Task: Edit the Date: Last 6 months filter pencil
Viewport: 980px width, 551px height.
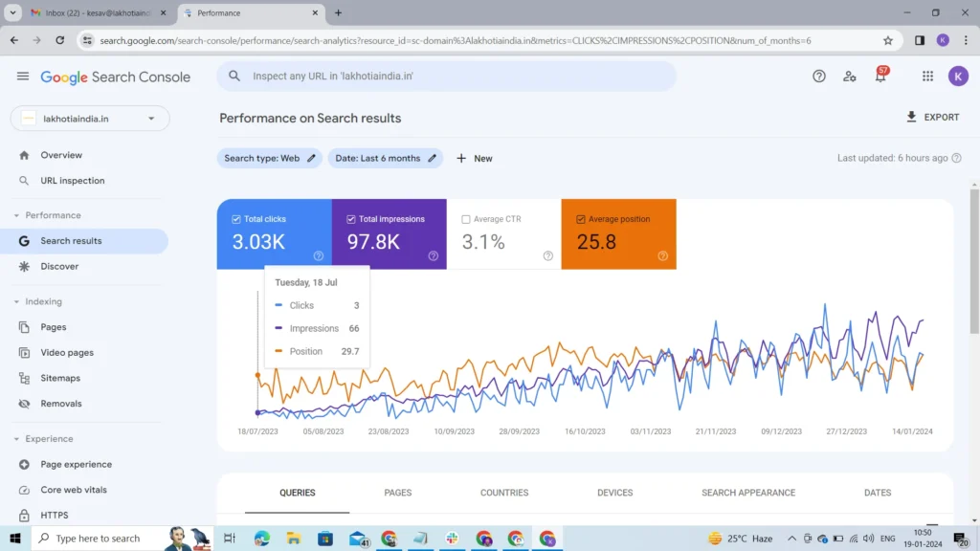Action: (x=432, y=159)
